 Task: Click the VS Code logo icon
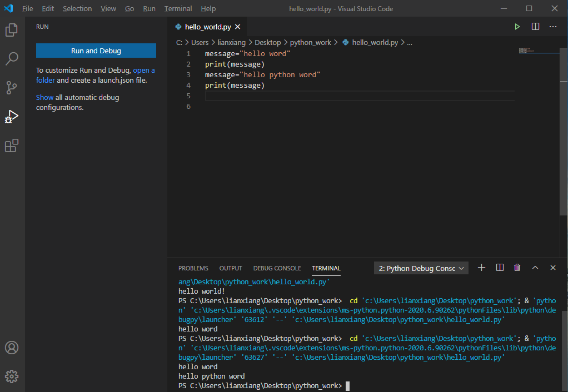coord(8,8)
